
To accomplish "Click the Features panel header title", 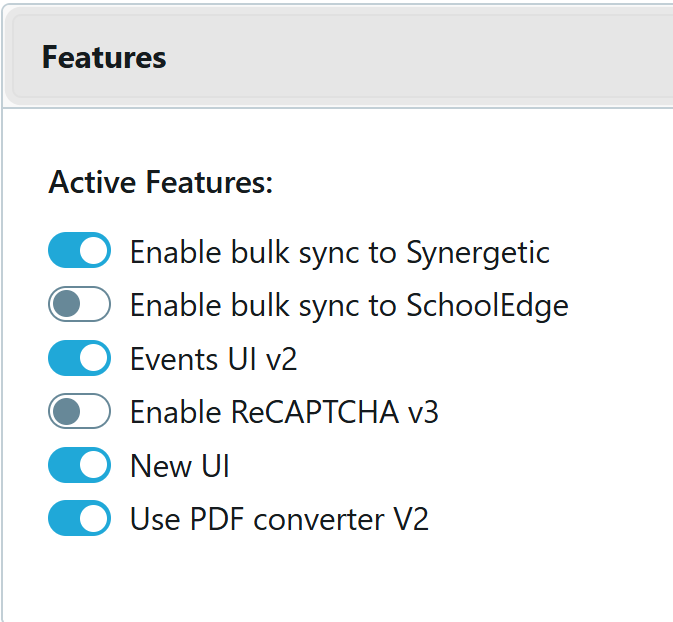I will [x=104, y=58].
